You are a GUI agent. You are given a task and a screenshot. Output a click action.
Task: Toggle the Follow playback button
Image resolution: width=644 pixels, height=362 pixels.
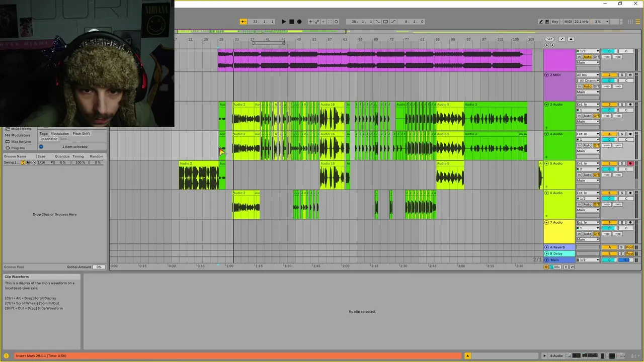click(243, 22)
